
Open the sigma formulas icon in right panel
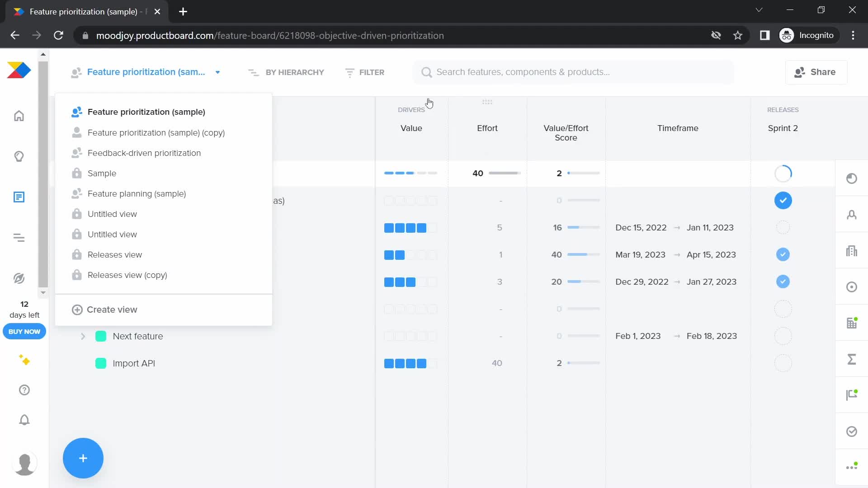pyautogui.click(x=852, y=359)
